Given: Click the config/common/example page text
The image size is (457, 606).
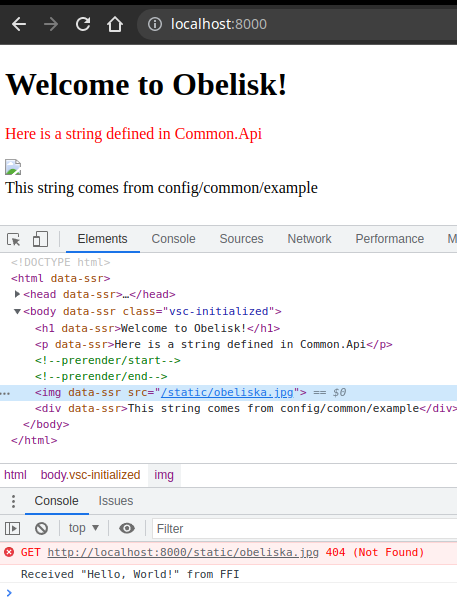Looking at the screenshot, I should 161,188.
